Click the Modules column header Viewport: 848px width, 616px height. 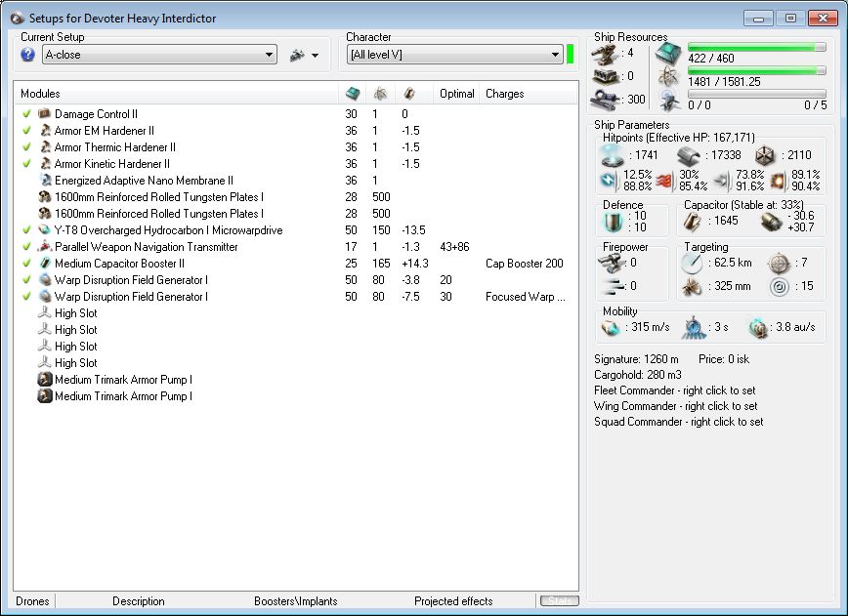[176, 94]
